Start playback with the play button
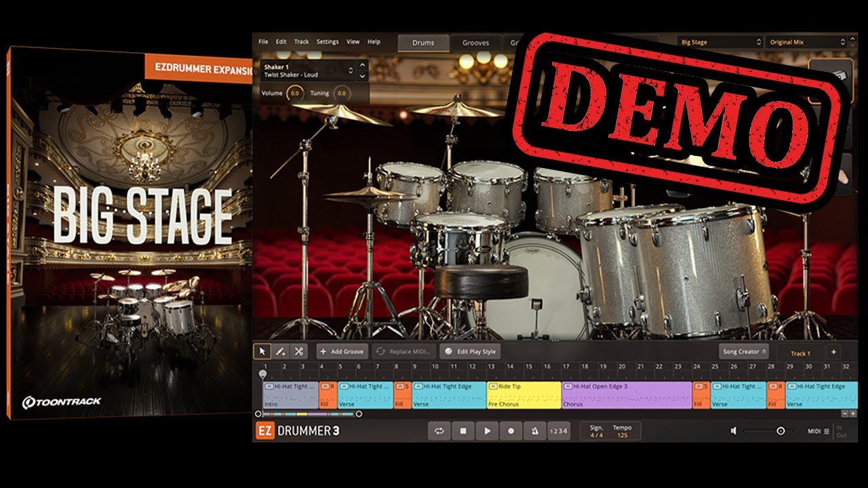The width and height of the screenshot is (868, 488). pos(487,431)
